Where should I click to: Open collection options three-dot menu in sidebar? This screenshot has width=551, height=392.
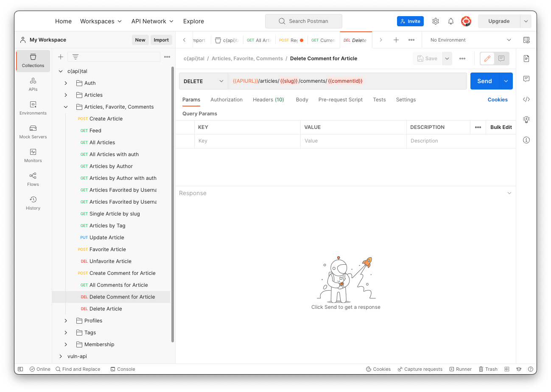coord(167,57)
